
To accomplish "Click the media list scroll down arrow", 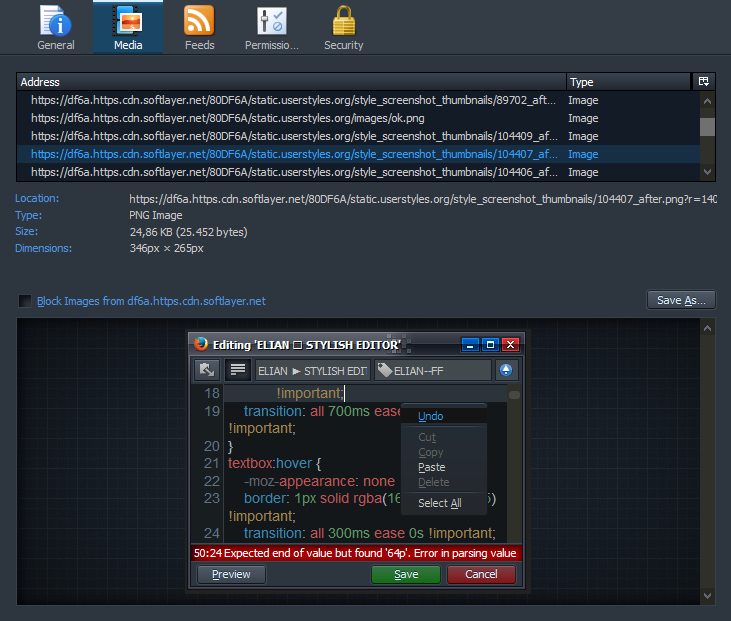I will [x=707, y=172].
